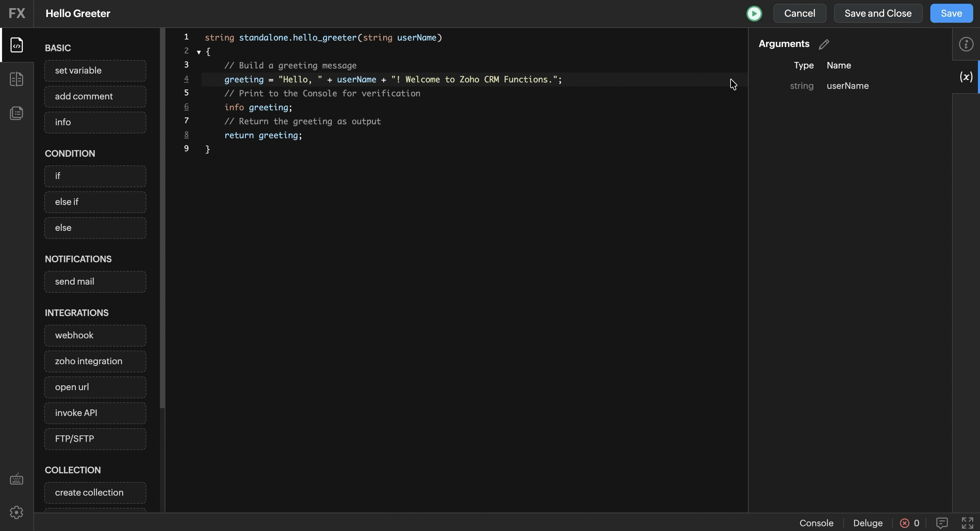Click Save and Close button
The image size is (980, 531).
878,13
